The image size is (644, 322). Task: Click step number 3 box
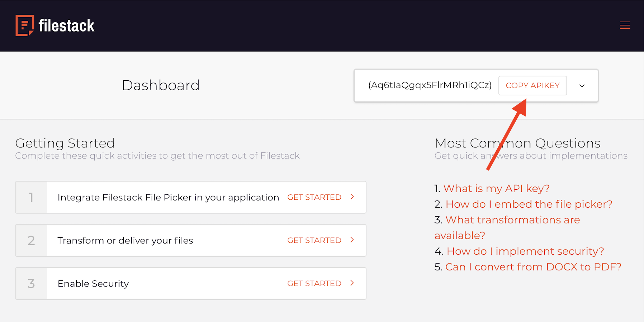pyautogui.click(x=31, y=283)
